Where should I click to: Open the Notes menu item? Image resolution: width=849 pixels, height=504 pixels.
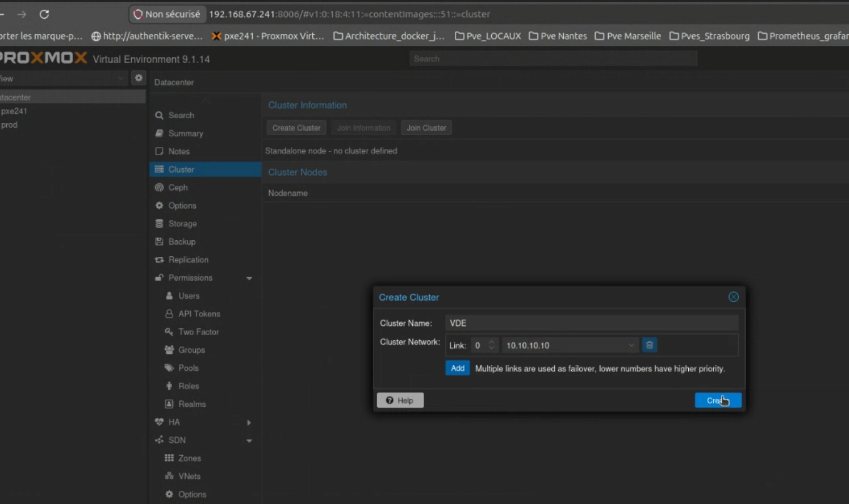pyautogui.click(x=205, y=152)
